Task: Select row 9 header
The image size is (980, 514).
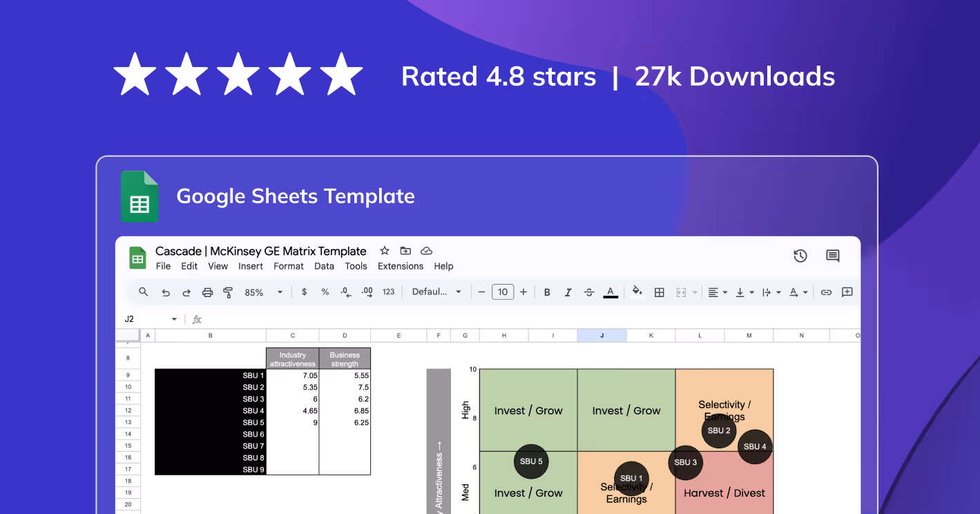Action: 128,375
